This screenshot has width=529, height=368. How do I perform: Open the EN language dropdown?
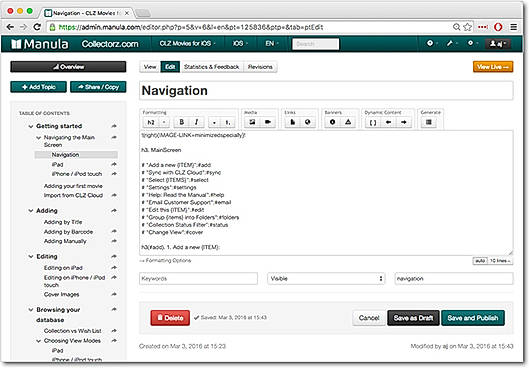[271, 44]
